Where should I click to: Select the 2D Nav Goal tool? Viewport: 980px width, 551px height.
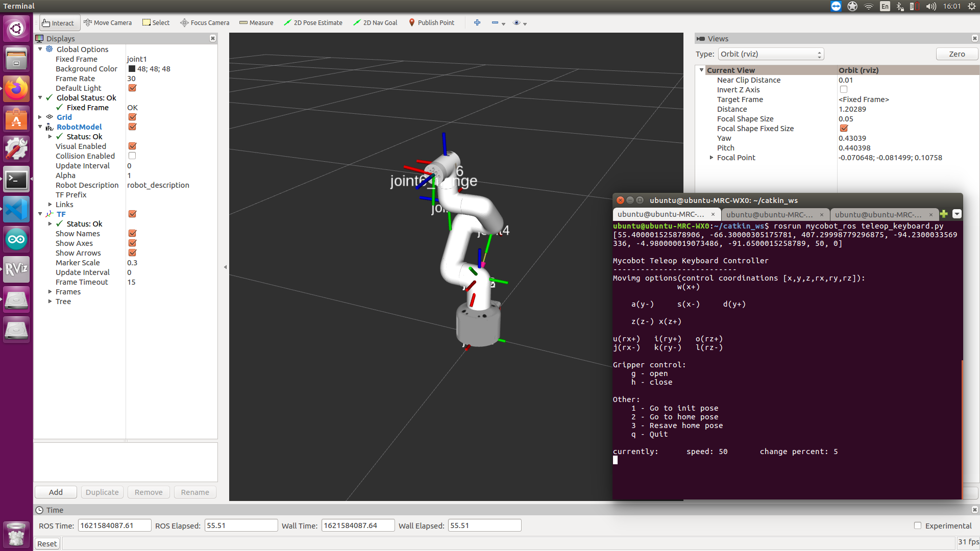[375, 22]
